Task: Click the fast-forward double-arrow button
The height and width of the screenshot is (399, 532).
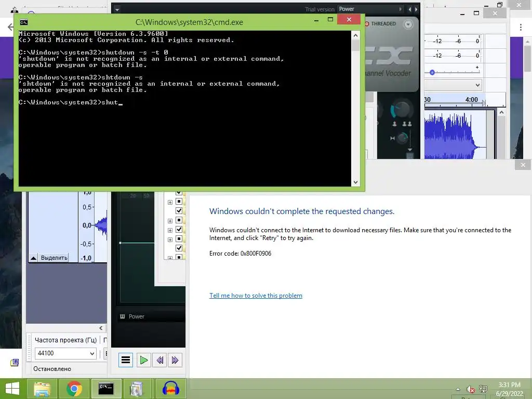Action: click(x=175, y=360)
